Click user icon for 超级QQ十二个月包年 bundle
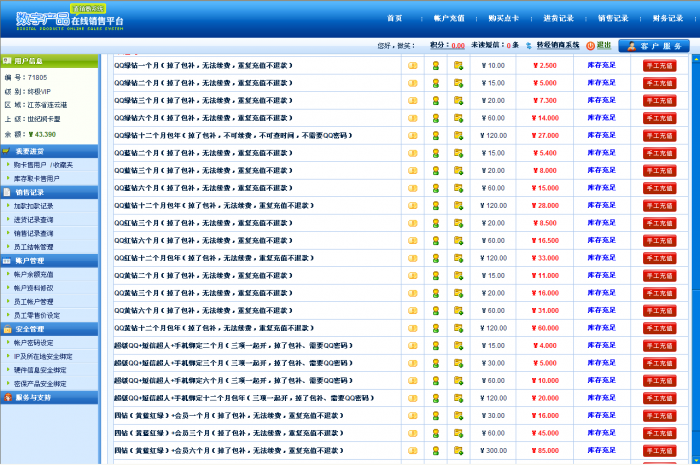Image resolution: width=700 pixels, height=465 pixels. point(436,398)
